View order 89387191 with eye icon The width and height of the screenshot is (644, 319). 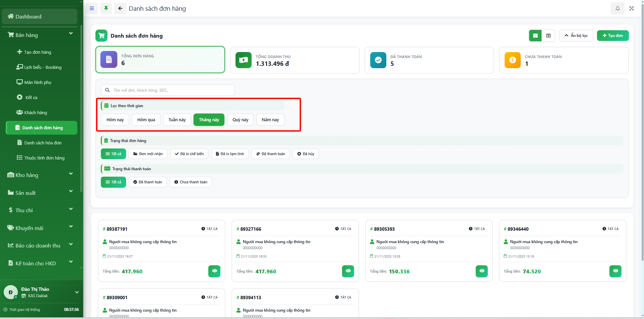(x=214, y=271)
